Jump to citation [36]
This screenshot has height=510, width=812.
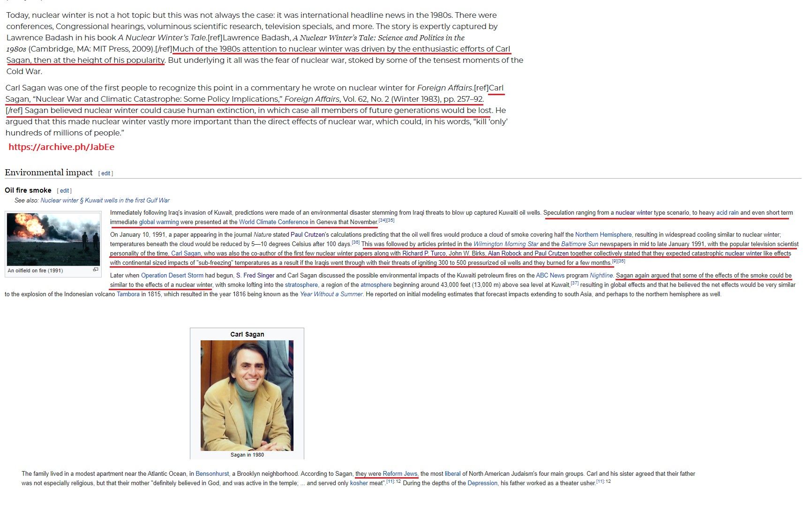click(x=356, y=242)
